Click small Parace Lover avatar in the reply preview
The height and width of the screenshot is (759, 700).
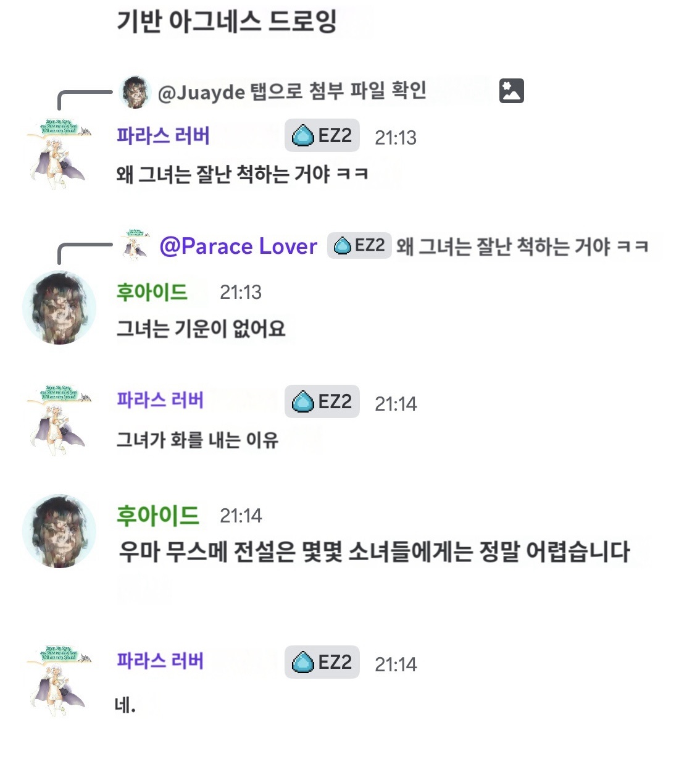coord(135,245)
